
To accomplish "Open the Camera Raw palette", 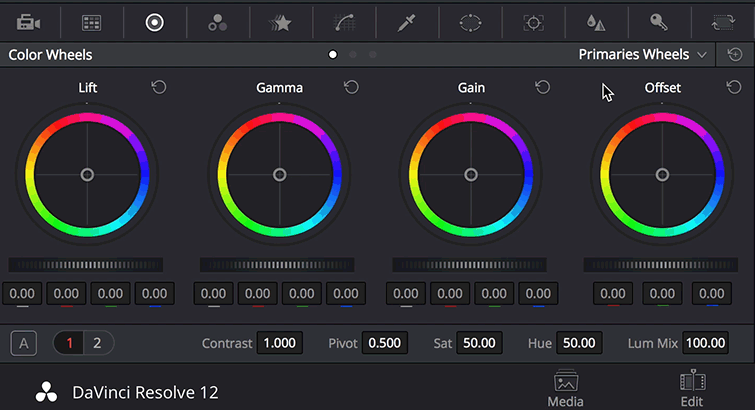I will tap(28, 22).
